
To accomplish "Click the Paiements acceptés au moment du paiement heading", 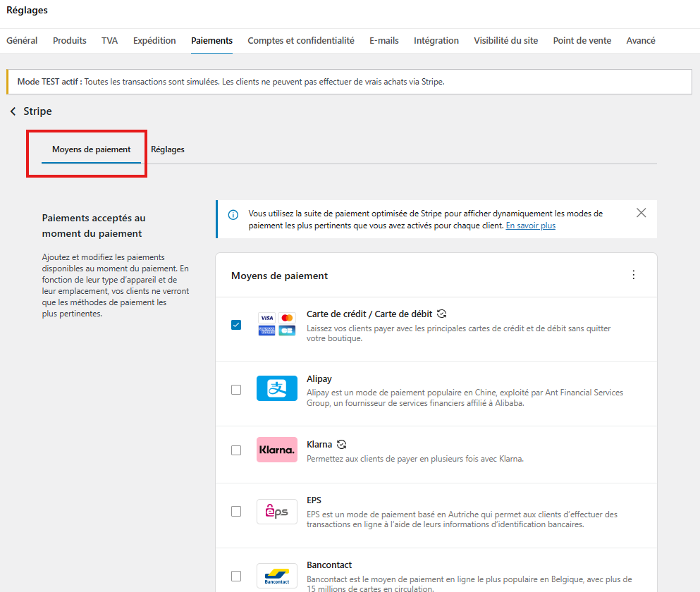I will [x=94, y=226].
